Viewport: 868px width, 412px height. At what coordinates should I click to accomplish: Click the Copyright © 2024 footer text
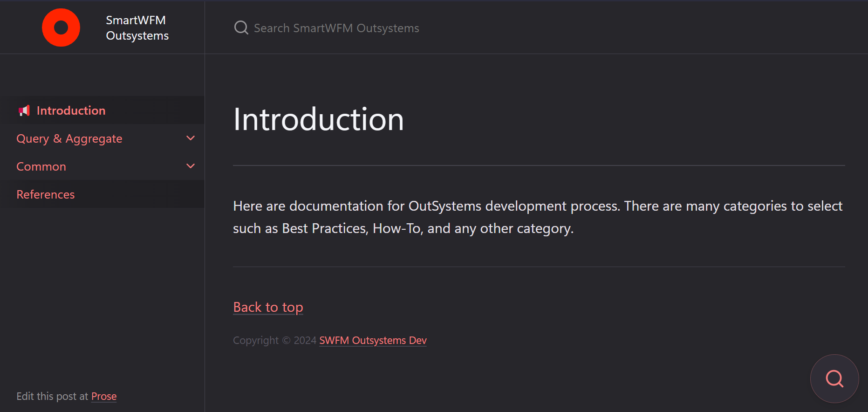pyautogui.click(x=274, y=340)
